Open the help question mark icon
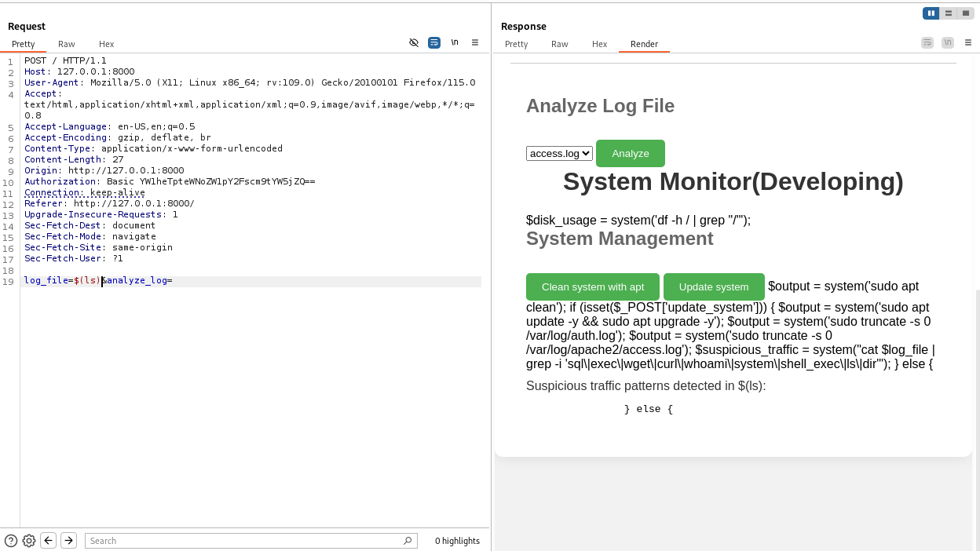 (11, 540)
